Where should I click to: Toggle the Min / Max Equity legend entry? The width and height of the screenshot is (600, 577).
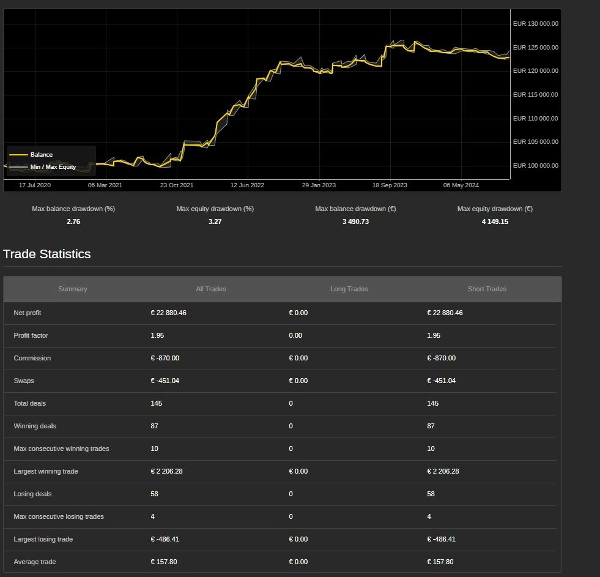[52, 167]
